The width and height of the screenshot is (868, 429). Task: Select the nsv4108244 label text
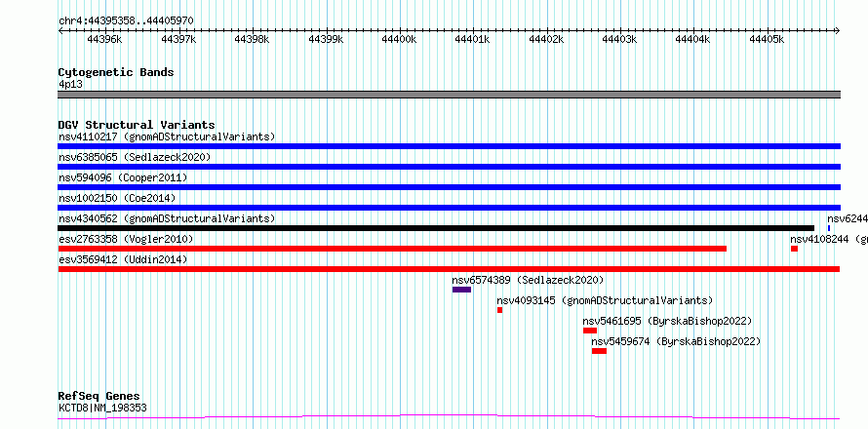829,239
